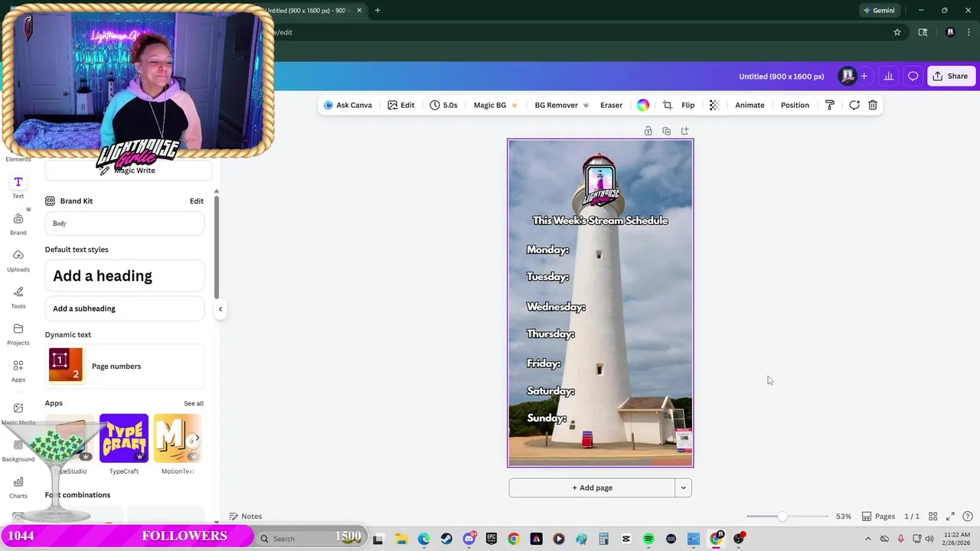Click the Flip option
980x551 pixels.
(x=688, y=105)
